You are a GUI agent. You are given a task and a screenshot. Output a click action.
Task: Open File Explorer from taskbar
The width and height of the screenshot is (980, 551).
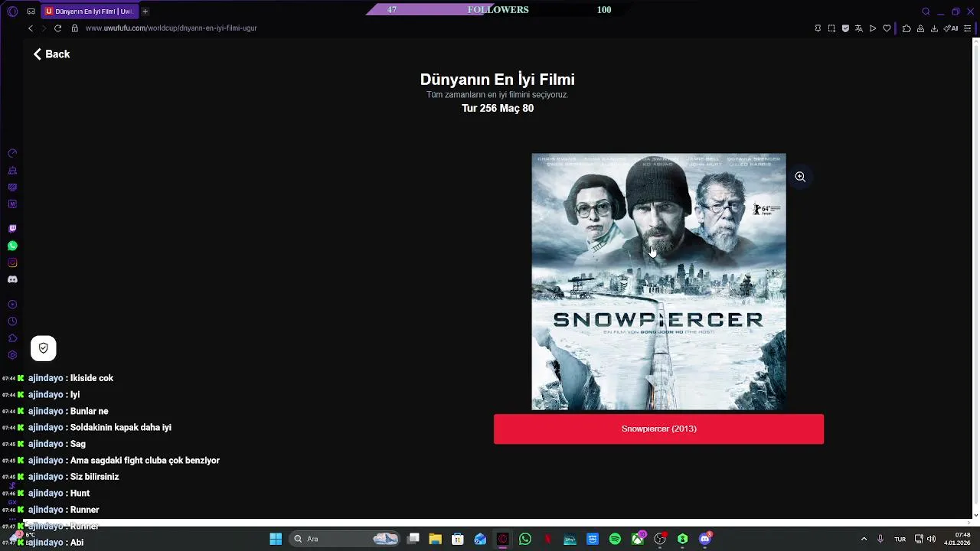(435, 539)
